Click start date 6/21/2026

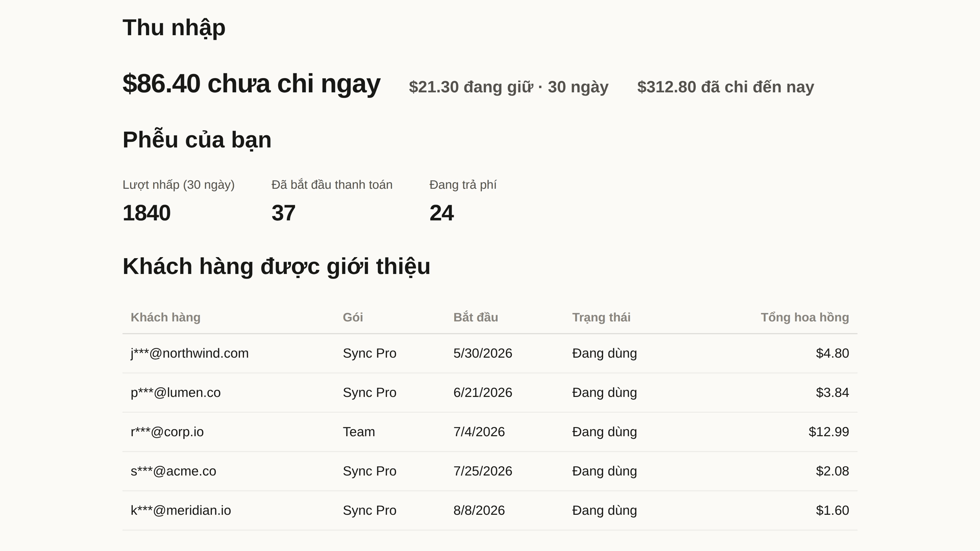pyautogui.click(x=483, y=393)
